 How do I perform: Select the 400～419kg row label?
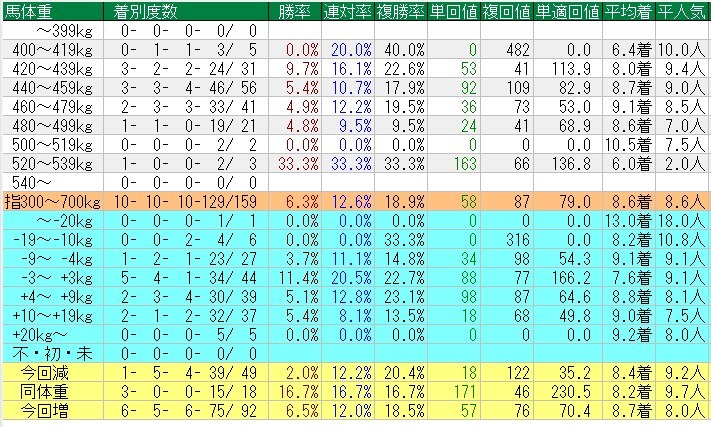point(44,48)
